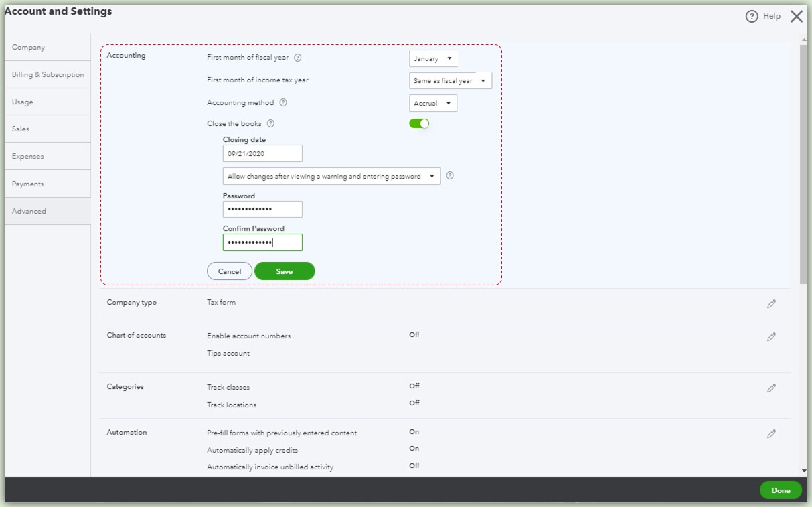Viewport: 812px width, 507px height.
Task: Click info icon beside First month of fiscal year
Action: click(298, 58)
